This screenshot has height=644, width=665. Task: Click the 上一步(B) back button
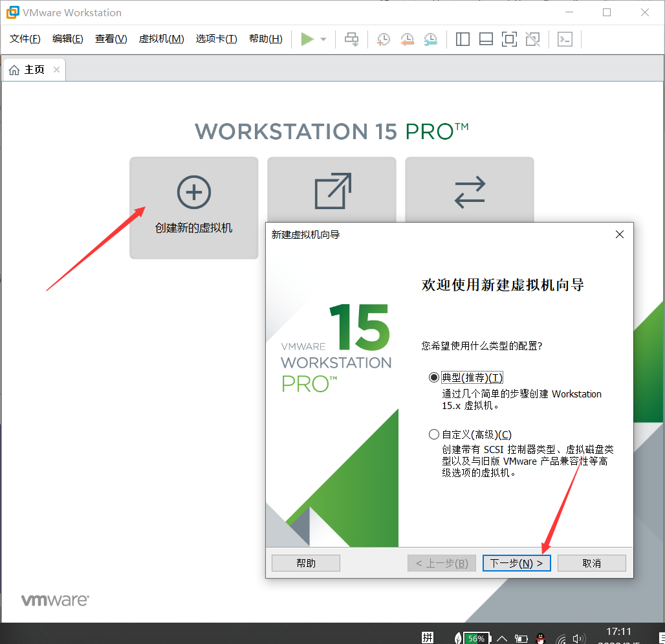click(x=441, y=563)
